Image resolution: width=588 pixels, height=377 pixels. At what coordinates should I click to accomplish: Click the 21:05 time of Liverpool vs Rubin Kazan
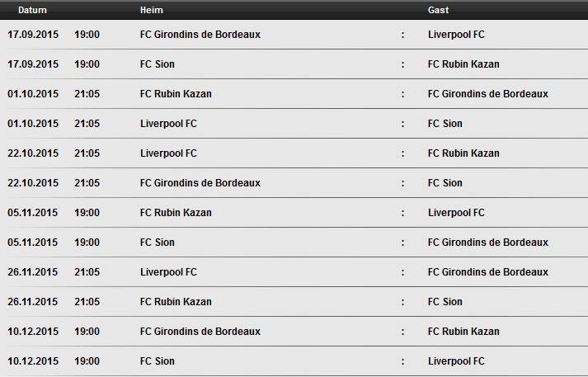point(87,153)
